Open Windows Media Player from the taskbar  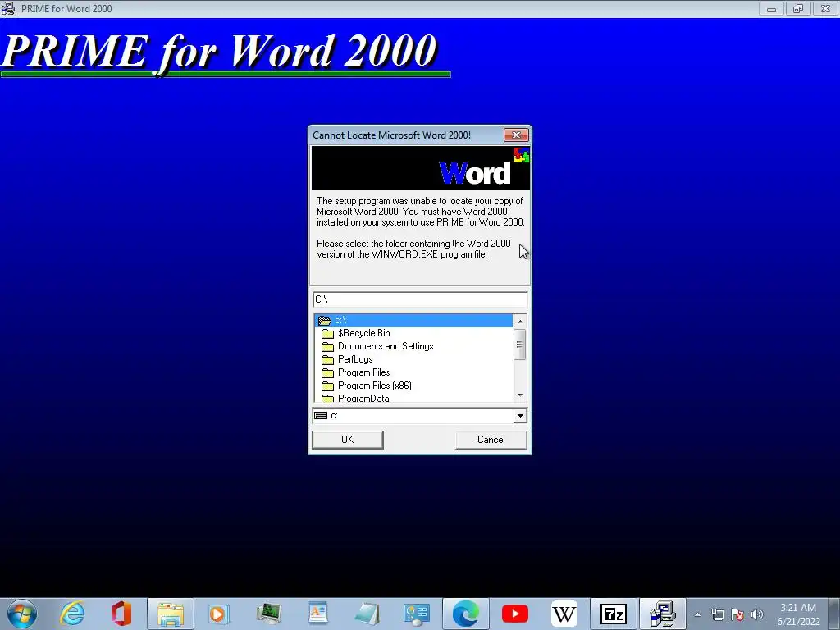(x=218, y=614)
